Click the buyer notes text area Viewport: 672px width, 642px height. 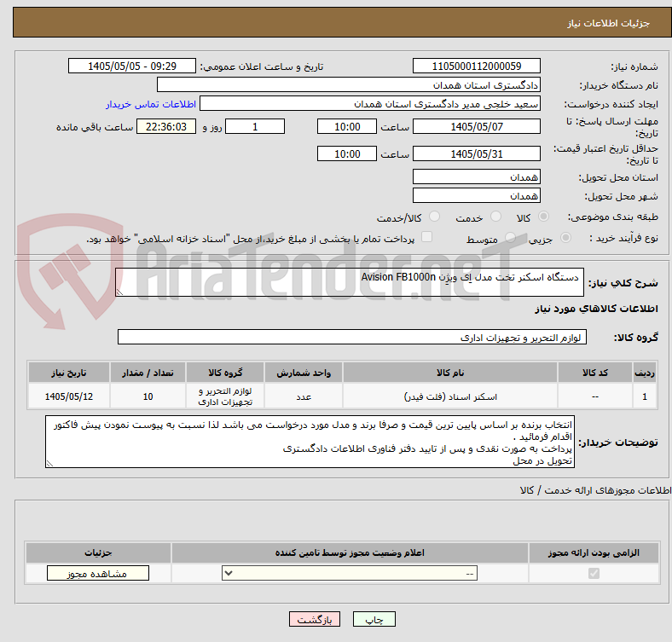[310, 442]
